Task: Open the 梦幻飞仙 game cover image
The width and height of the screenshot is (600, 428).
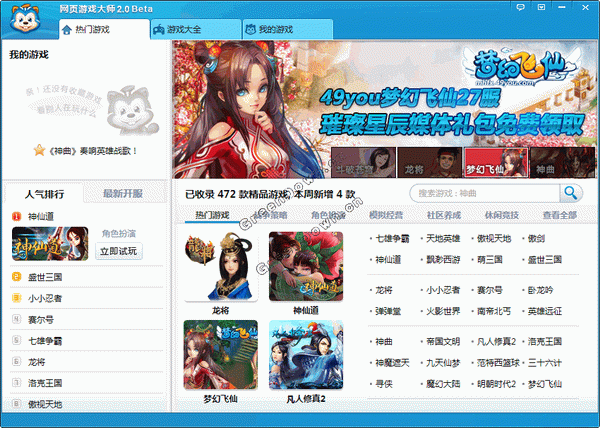Action: (x=221, y=355)
